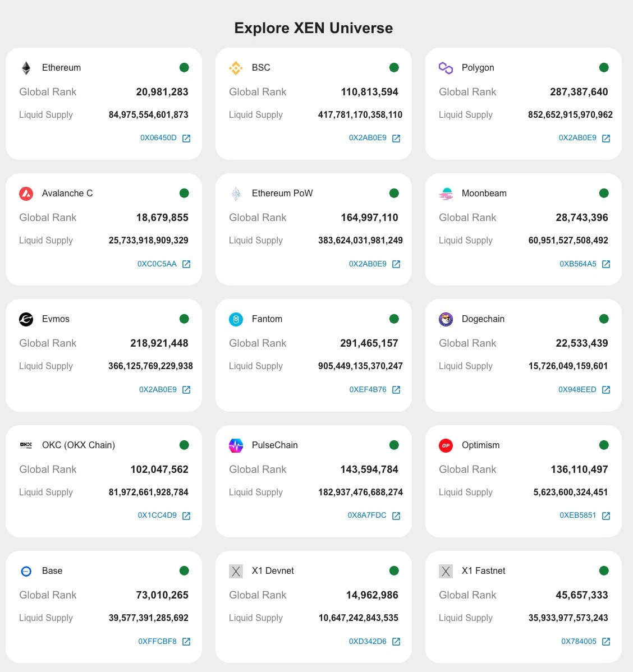This screenshot has height=672, width=633.
Task: Click the Base network logo icon
Action: 26,570
